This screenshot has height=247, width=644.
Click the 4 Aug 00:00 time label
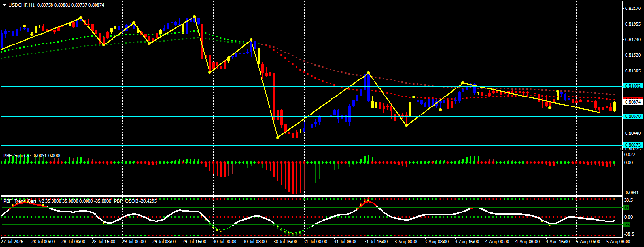(497, 241)
